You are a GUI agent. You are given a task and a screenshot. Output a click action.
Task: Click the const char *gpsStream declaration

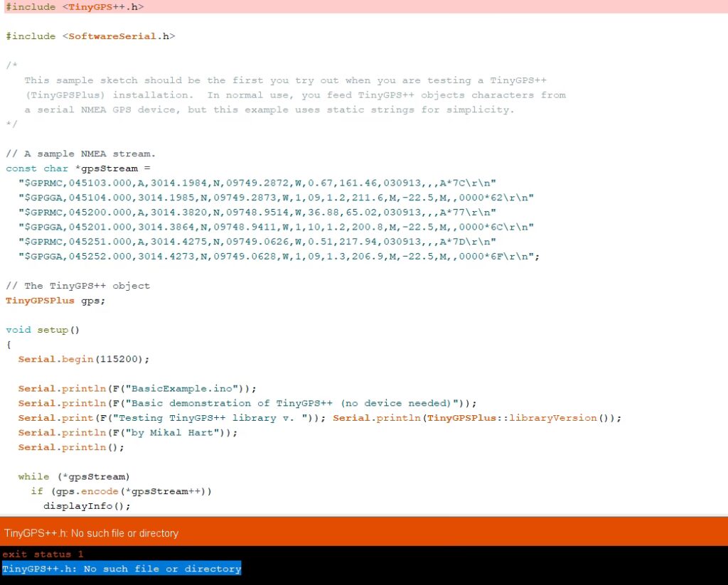(78, 168)
